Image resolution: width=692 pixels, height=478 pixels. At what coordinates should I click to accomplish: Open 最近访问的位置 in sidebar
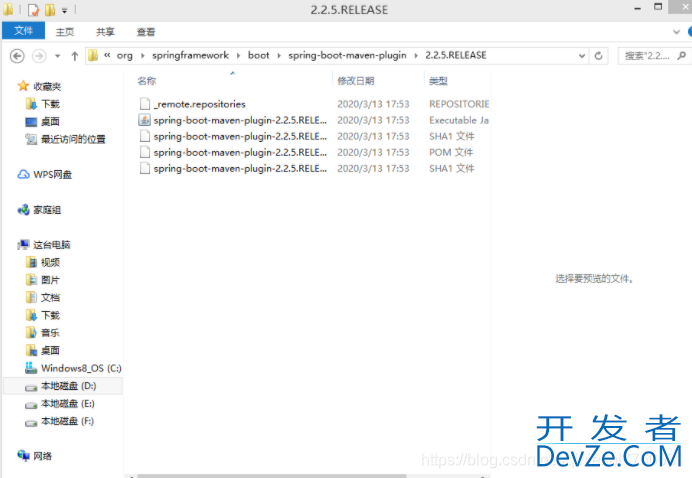pos(73,139)
